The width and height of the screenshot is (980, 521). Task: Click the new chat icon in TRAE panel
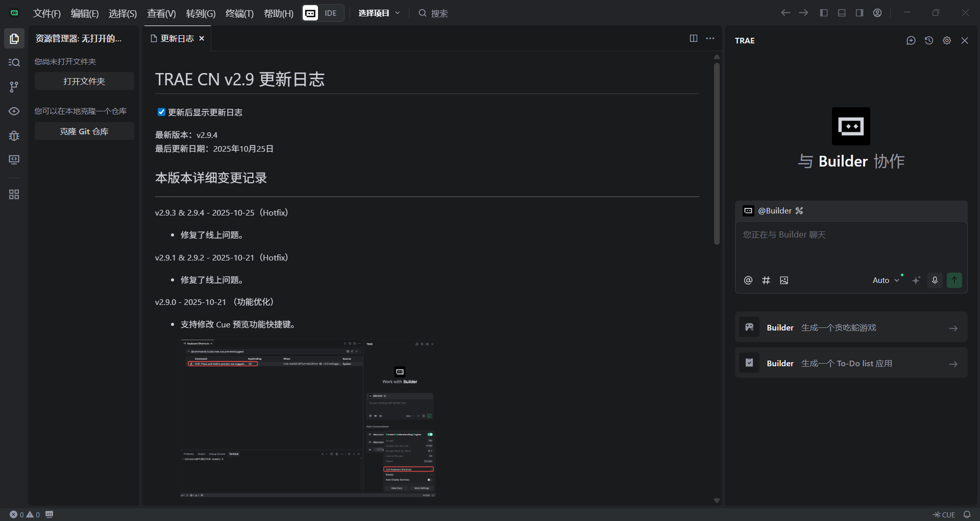tap(911, 41)
